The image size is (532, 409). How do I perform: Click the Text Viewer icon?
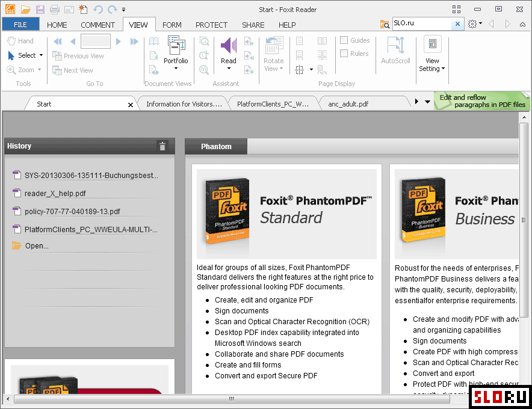pyautogui.click(x=153, y=70)
